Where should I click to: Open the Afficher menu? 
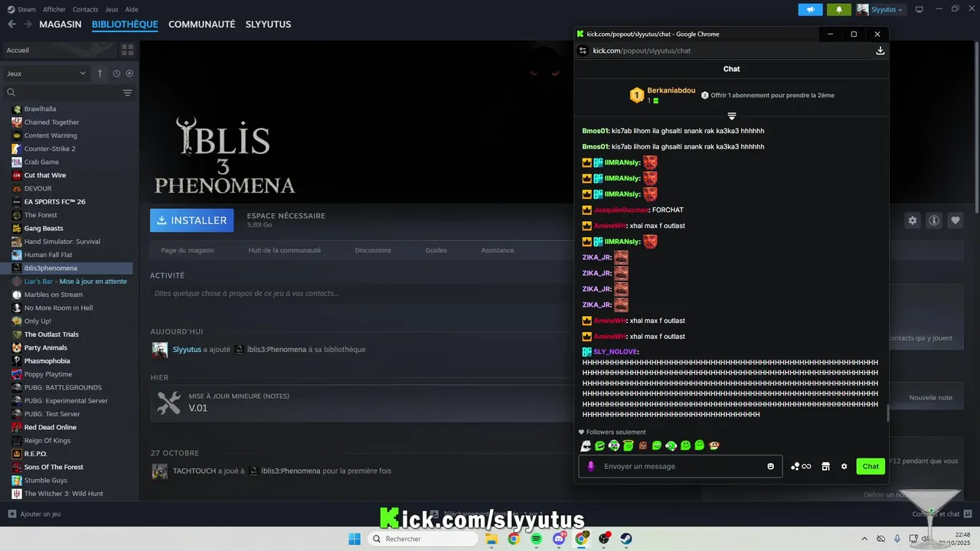click(54, 9)
